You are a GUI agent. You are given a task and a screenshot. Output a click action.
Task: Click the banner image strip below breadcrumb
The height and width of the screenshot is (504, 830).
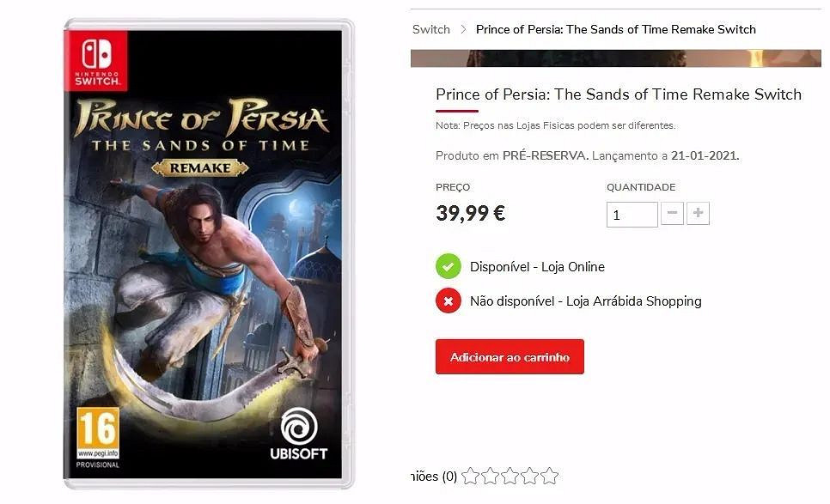coord(615,58)
